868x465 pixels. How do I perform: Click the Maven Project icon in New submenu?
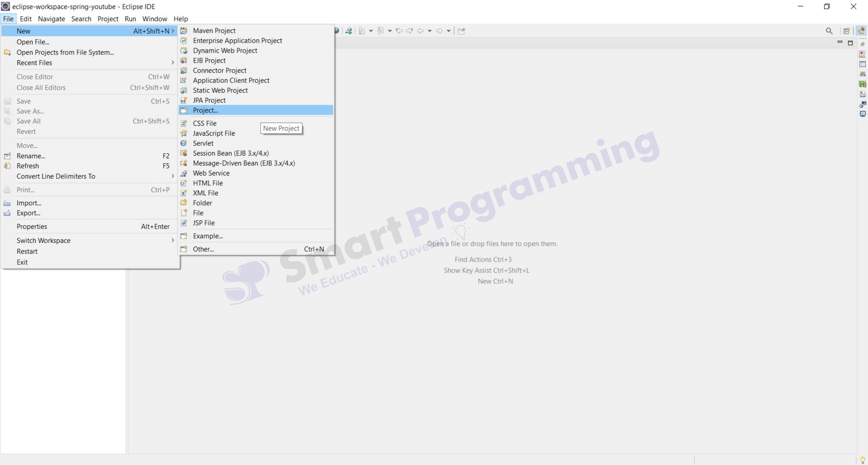(x=184, y=31)
